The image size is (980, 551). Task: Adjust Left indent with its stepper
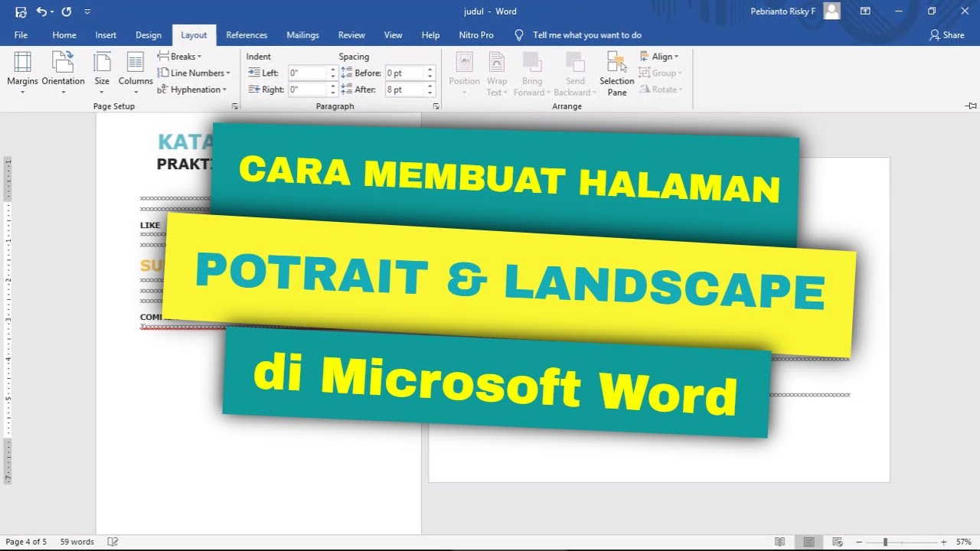tap(333, 73)
